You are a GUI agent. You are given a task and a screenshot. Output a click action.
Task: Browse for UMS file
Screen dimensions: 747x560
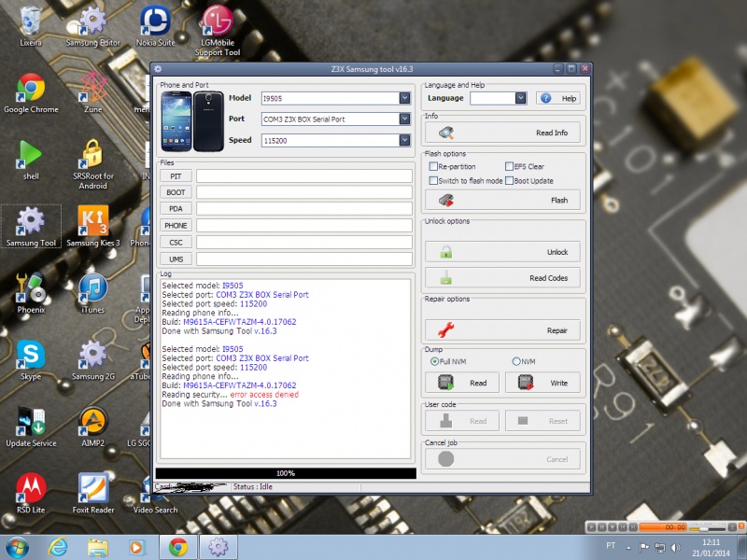point(176,259)
